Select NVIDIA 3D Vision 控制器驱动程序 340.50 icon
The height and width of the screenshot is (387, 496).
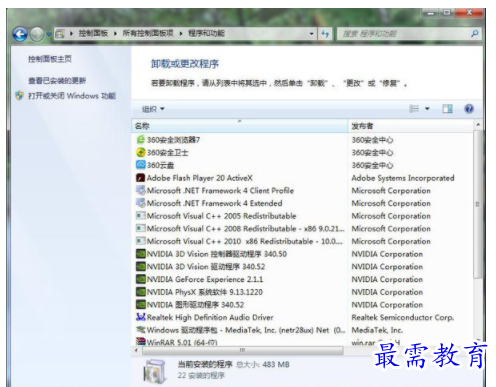click(141, 254)
